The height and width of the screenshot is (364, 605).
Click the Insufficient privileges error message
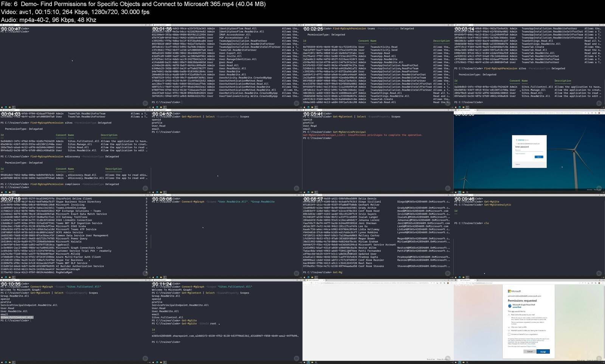click(x=363, y=135)
